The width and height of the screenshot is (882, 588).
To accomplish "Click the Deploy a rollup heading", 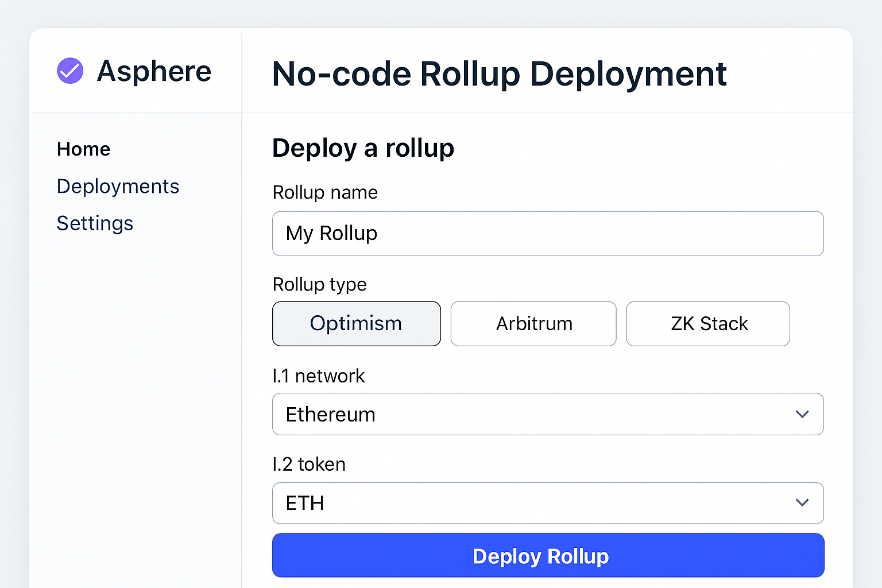I will click(x=363, y=148).
